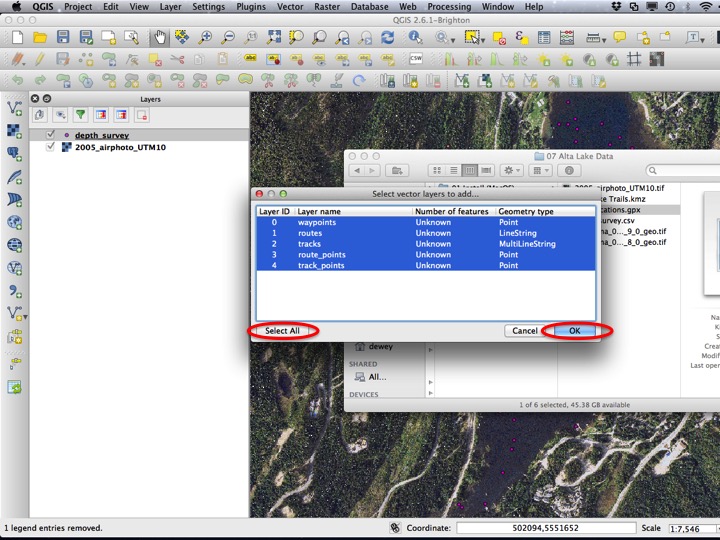Open the text annotation tool dropdown

point(703,40)
